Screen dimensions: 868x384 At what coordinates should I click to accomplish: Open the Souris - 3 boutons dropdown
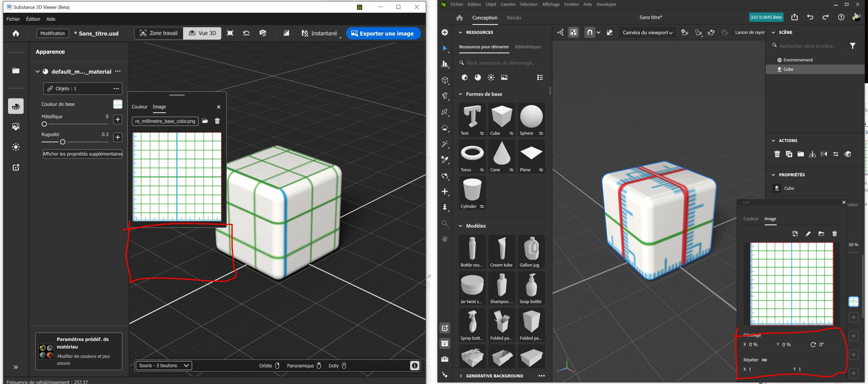coord(163,366)
